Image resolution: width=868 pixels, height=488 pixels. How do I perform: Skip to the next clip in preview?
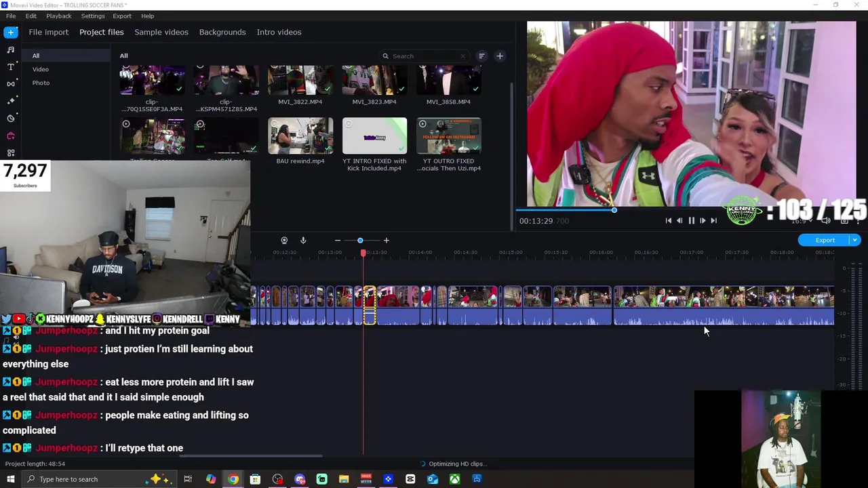coord(713,220)
